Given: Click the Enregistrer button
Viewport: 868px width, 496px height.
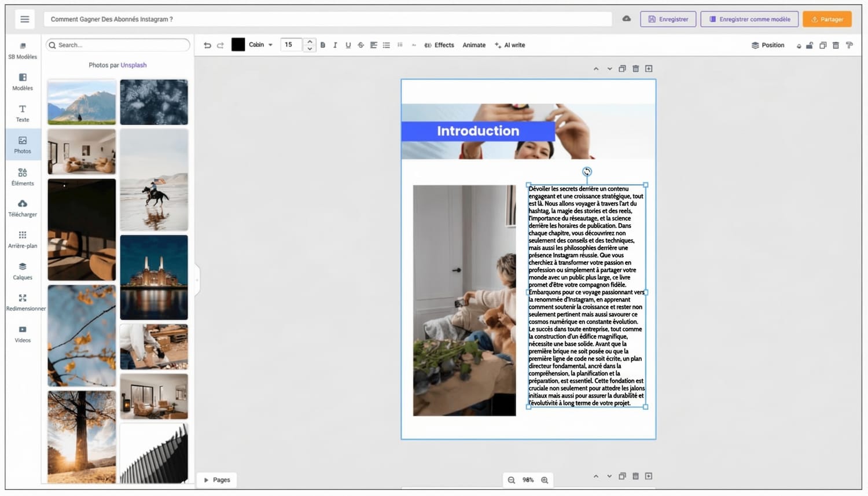Looking at the screenshot, I should (x=668, y=19).
